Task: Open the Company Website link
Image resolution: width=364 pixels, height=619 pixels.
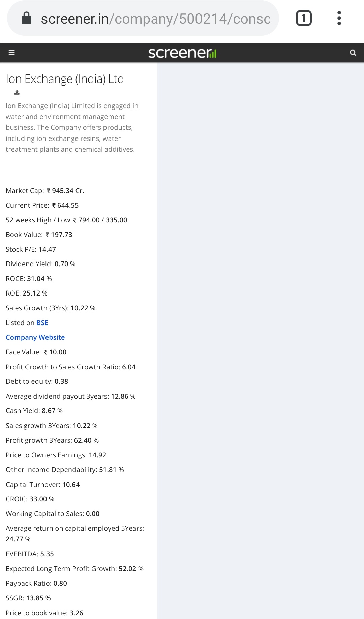Action: 35,337
